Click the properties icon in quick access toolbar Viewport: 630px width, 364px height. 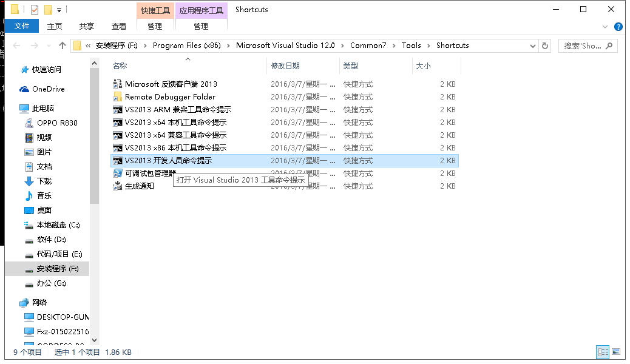35,9
